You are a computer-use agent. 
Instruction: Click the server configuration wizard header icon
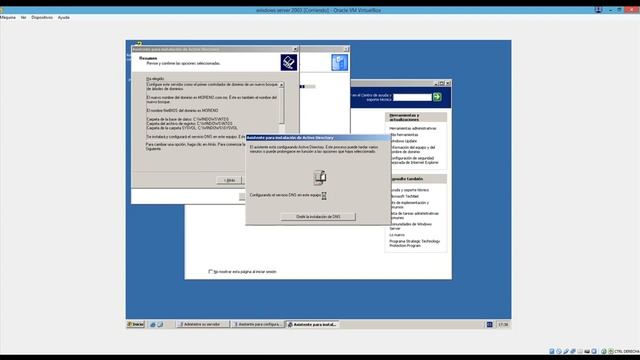point(340,62)
